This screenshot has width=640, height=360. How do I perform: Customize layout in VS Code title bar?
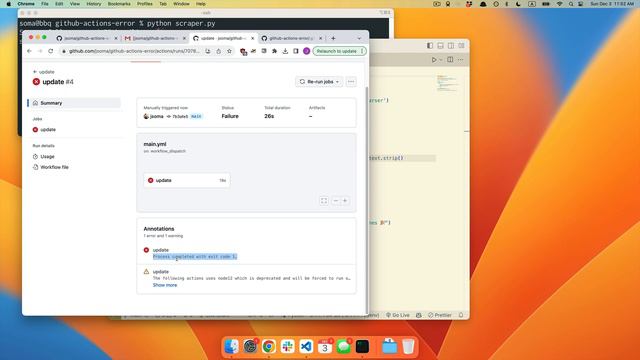461,46
